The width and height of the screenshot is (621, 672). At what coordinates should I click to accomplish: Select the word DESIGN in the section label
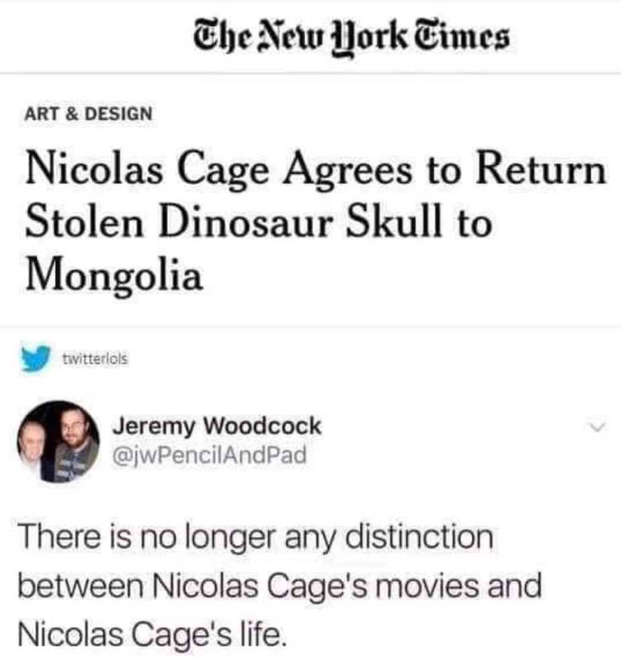119,114
